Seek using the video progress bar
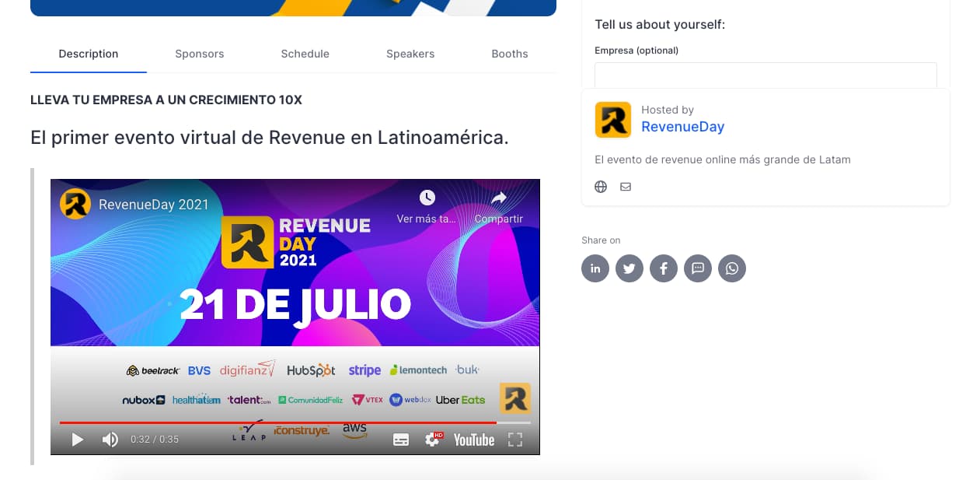The height and width of the screenshot is (480, 980). coord(295,422)
